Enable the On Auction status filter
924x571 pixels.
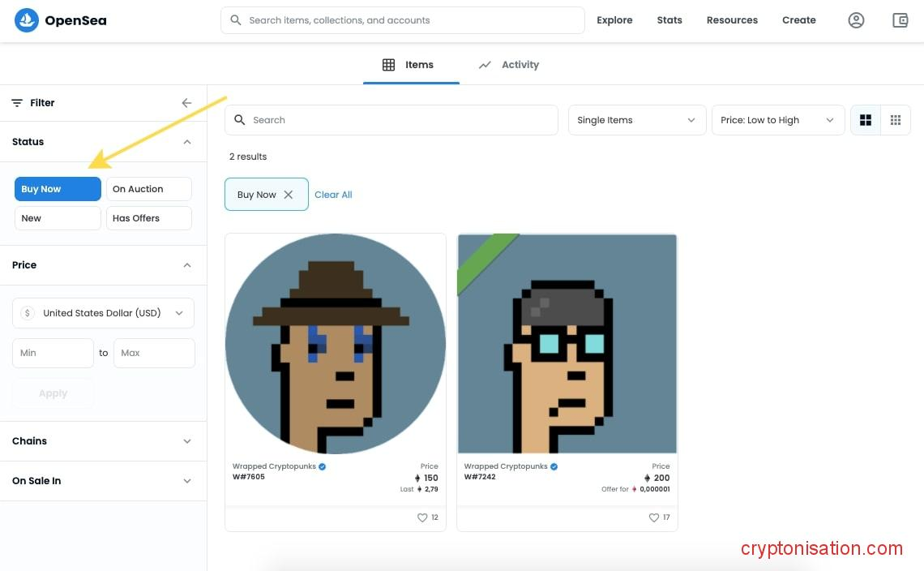pyautogui.click(x=149, y=189)
